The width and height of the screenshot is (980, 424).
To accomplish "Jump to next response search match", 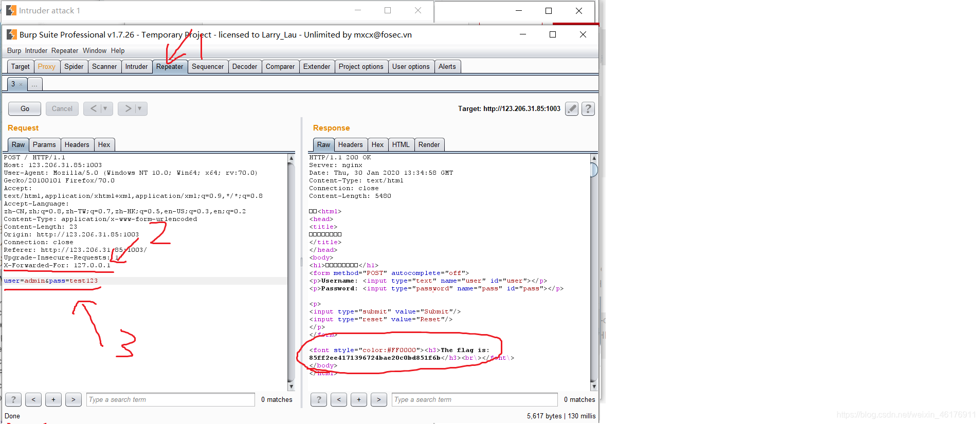I will tap(379, 399).
